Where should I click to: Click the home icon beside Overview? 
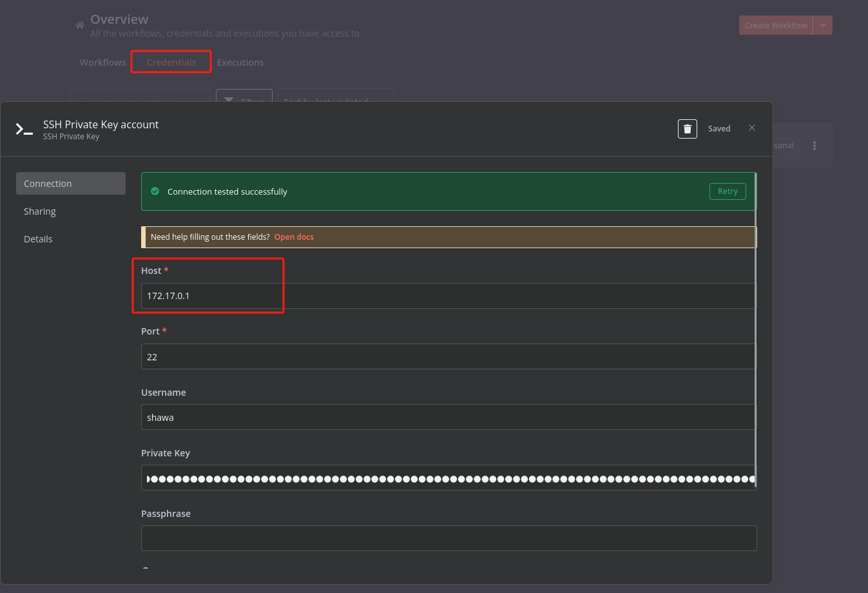click(80, 26)
